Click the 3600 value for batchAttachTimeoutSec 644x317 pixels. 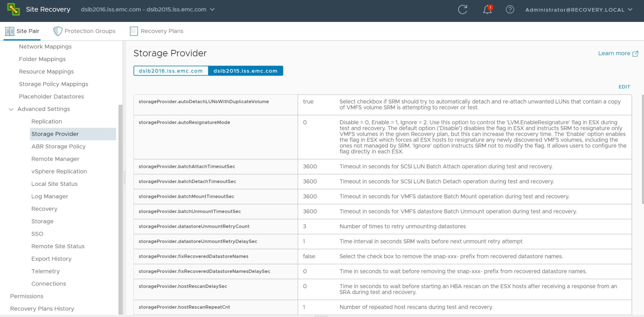310,166
